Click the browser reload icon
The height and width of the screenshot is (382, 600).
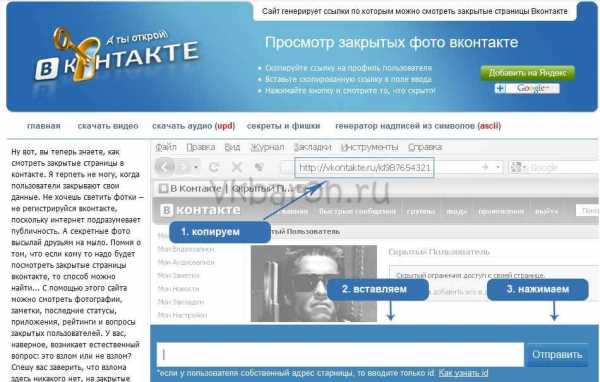coord(214,167)
